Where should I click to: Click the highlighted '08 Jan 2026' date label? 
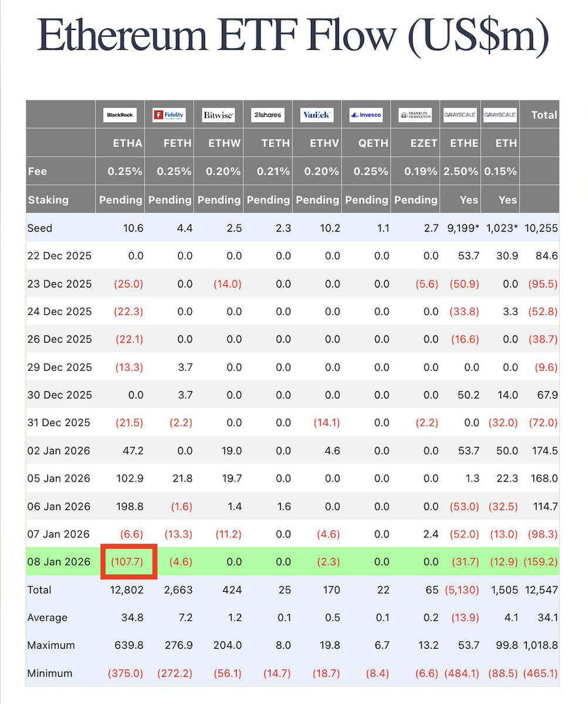click(58, 562)
